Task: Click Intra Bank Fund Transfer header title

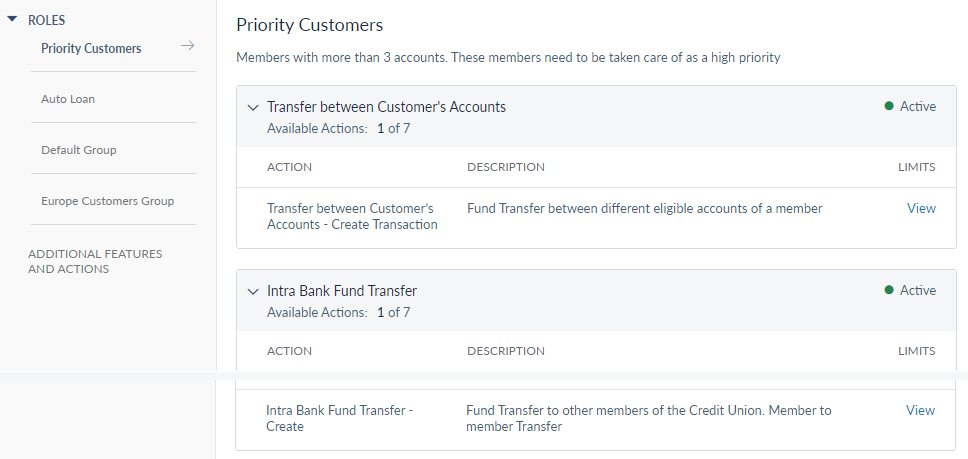Action: pyautogui.click(x=342, y=291)
